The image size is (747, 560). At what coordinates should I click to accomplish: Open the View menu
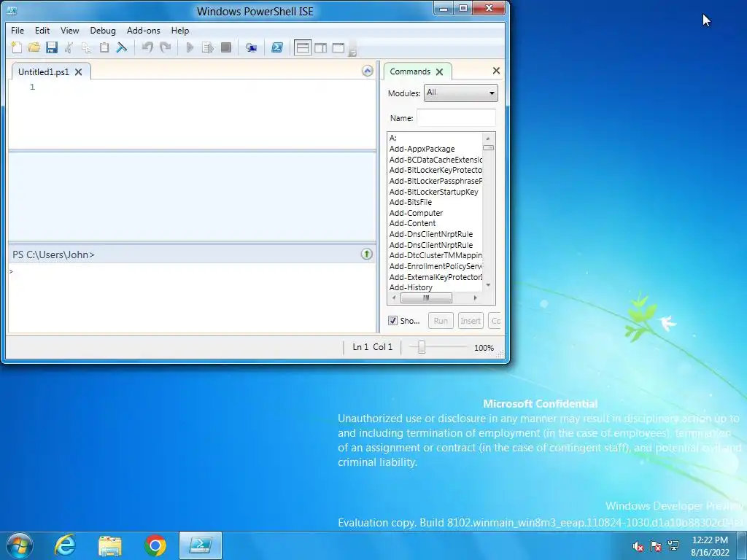(x=69, y=31)
